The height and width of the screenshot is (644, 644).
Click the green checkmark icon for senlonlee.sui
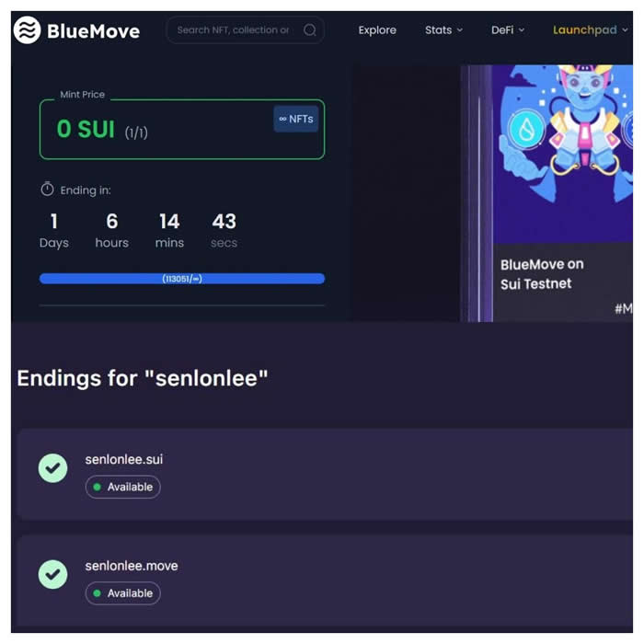coord(53,468)
